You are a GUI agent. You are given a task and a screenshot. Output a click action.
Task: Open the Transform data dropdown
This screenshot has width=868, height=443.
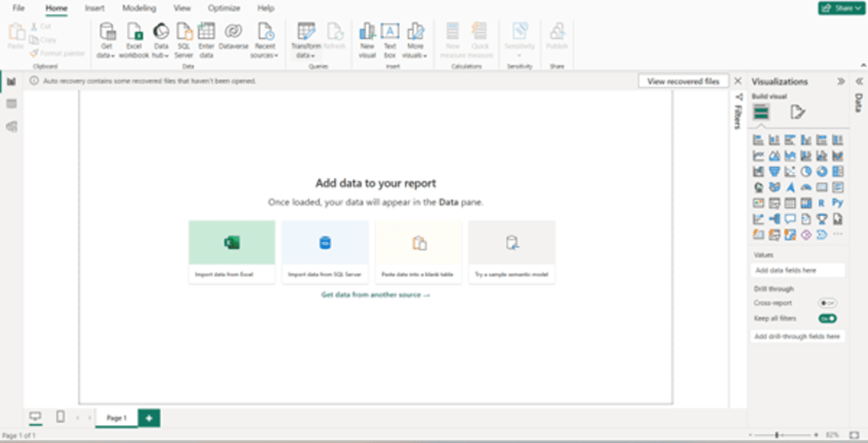tap(306, 40)
